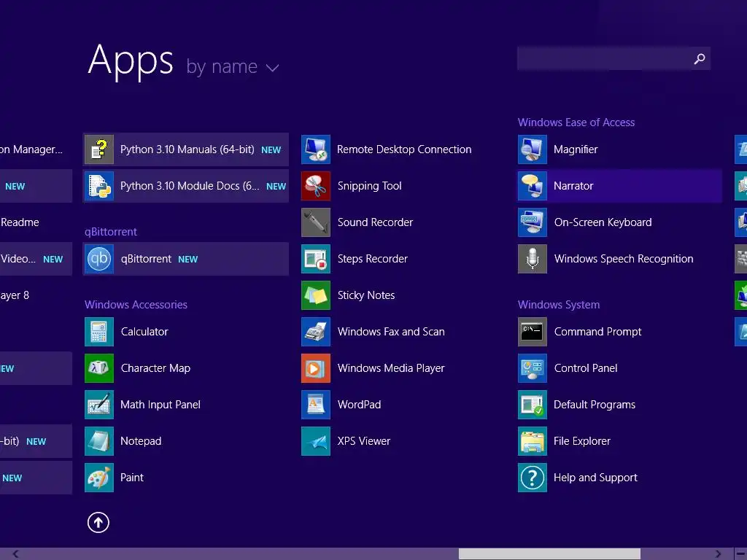
Task: Launch Steps Recorder icon
Action: click(x=316, y=259)
